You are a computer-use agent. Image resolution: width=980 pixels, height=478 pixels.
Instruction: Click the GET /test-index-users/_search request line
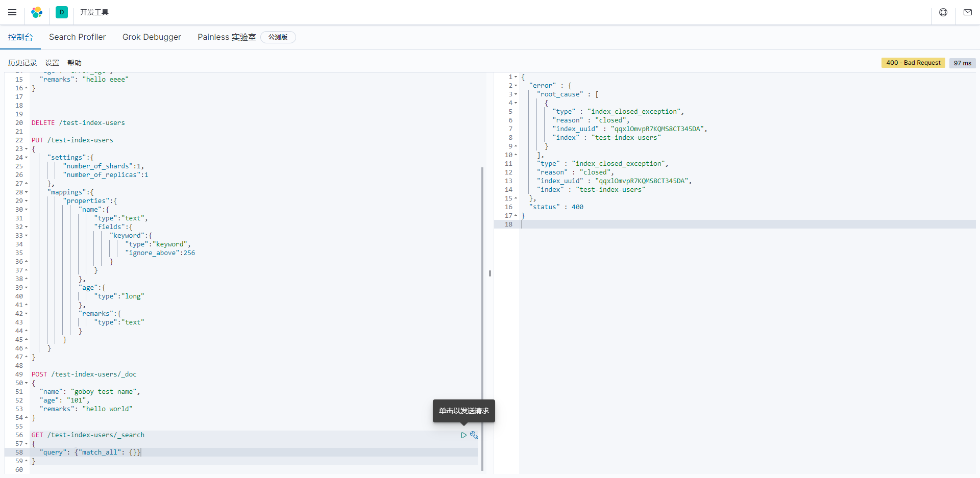pyautogui.click(x=88, y=435)
